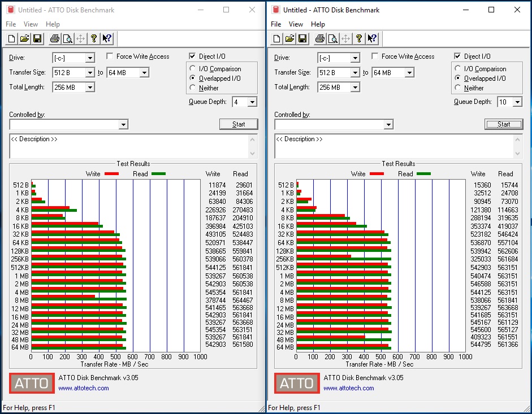532x414 pixels.
Task: Click the About question icon in left window
Action: pyautogui.click(x=94, y=38)
